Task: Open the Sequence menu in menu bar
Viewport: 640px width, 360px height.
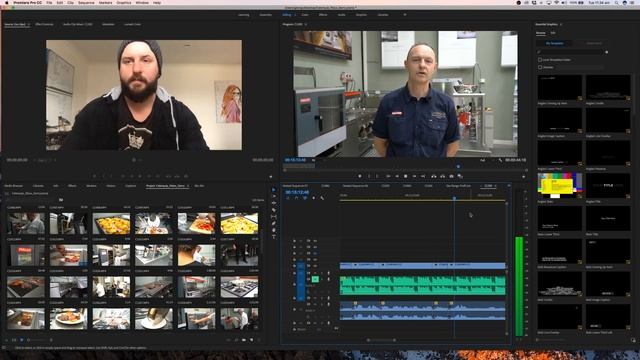Action: 86,3
